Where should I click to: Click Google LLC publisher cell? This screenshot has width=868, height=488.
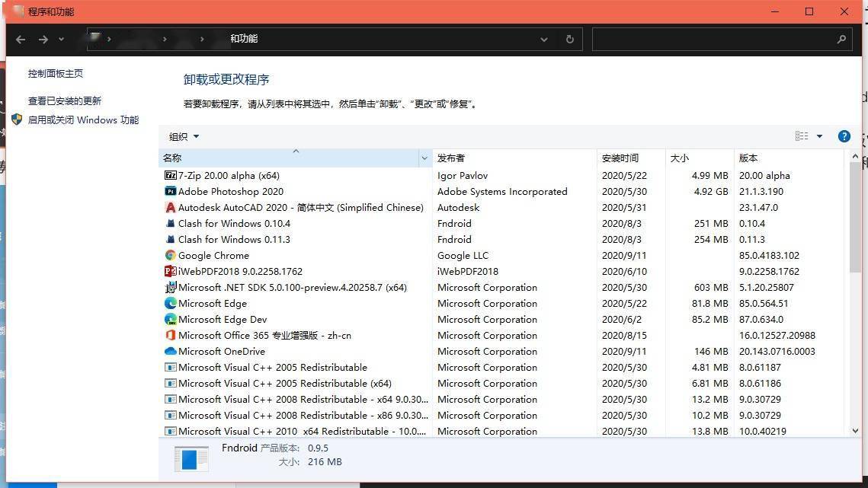coord(463,256)
